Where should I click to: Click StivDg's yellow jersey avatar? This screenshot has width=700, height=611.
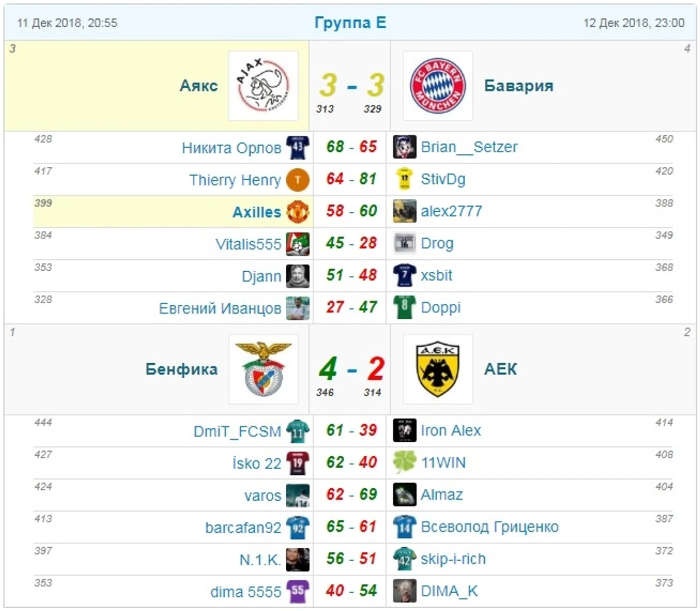click(x=404, y=179)
